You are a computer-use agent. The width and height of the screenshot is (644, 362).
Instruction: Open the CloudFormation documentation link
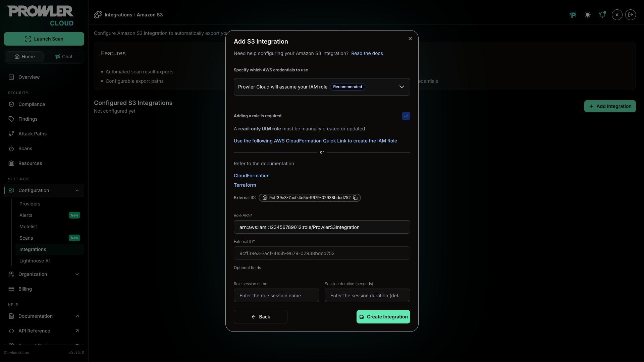pos(252,176)
